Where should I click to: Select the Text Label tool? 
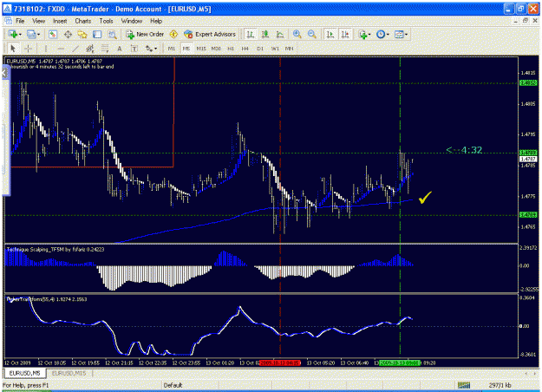click(x=134, y=49)
